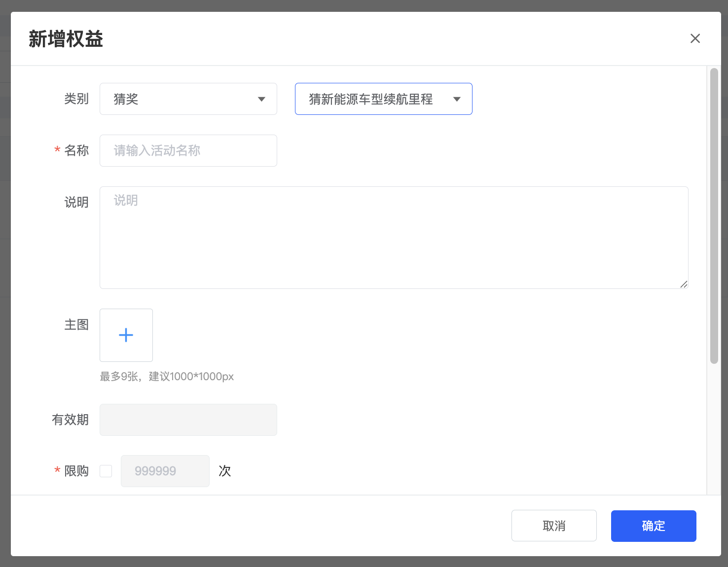Click the plus icon to upload 主图
Image resolution: width=728 pixels, height=567 pixels.
click(126, 335)
